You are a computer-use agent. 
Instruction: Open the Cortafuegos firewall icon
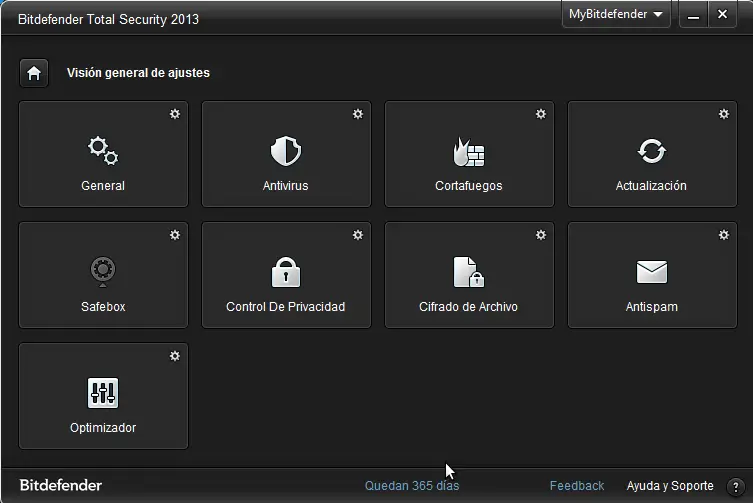[469, 152]
